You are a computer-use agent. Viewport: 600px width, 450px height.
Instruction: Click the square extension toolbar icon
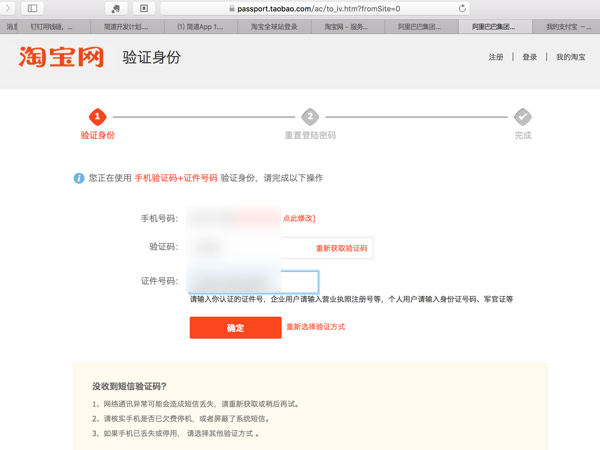pyautogui.click(x=144, y=8)
